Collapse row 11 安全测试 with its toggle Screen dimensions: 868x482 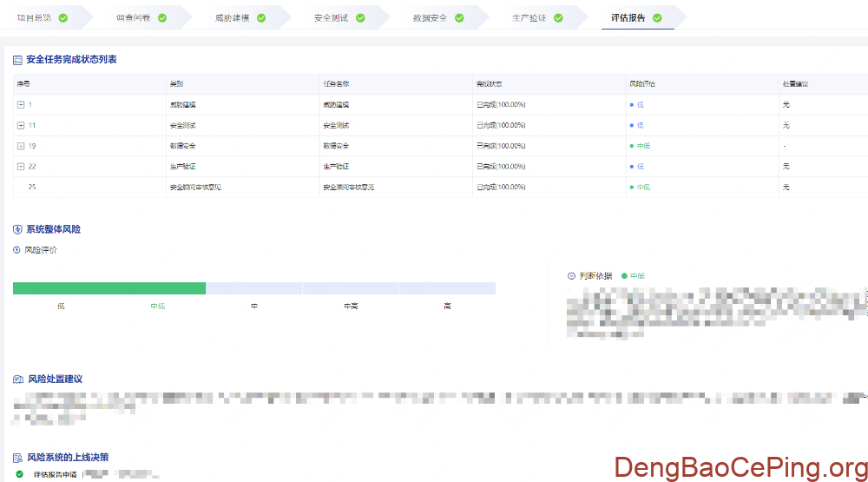(x=21, y=125)
